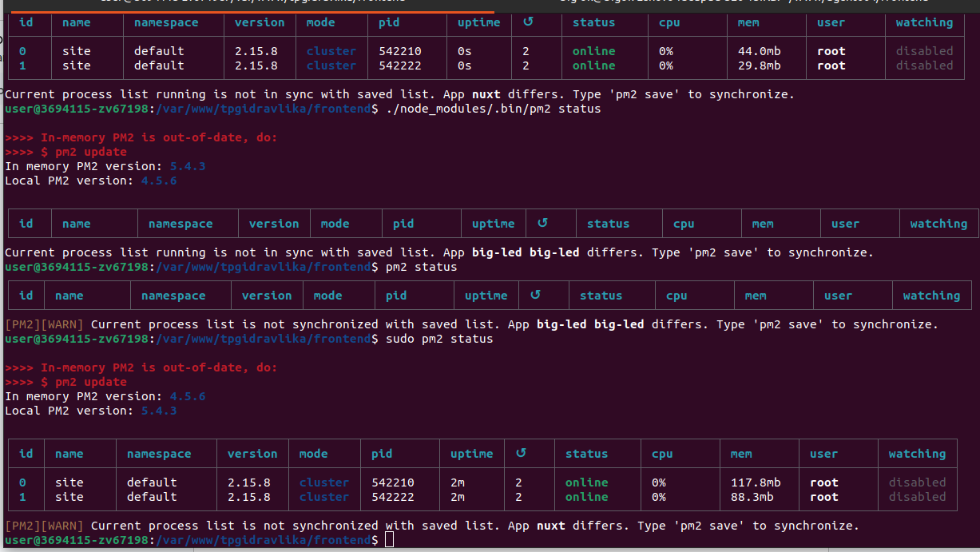Click the 117.8mb memory value
The image size is (980, 552).
[755, 483]
